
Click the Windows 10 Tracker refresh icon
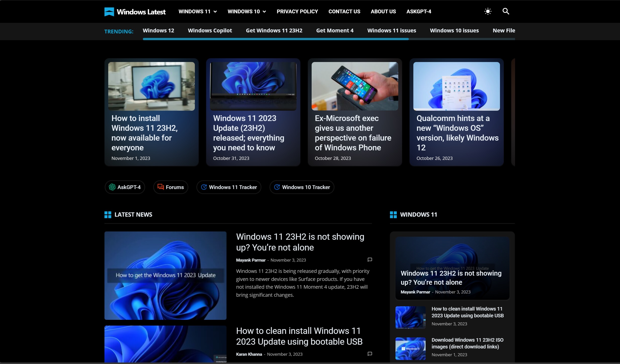point(277,187)
